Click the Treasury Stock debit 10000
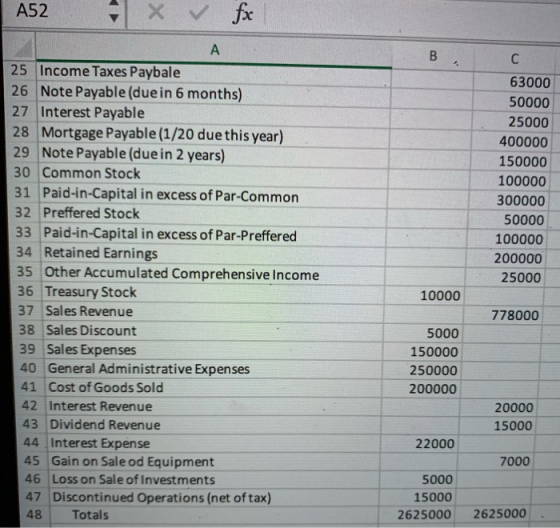 coord(425,296)
